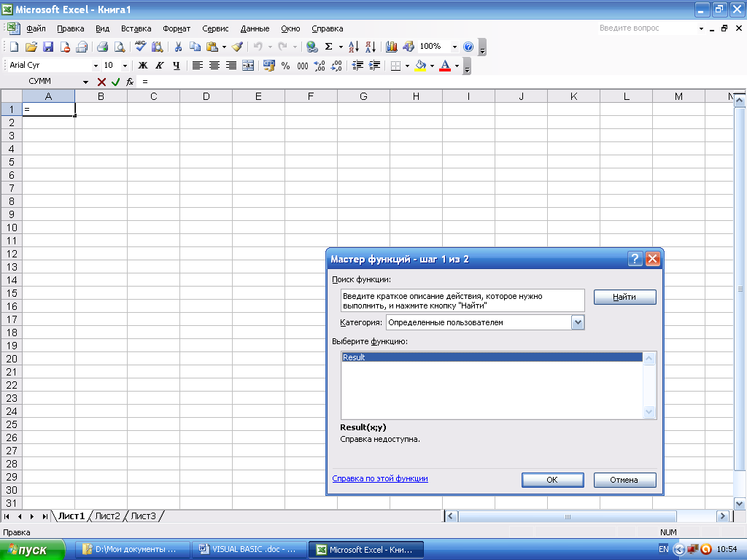The width and height of the screenshot is (747, 560).
Task: Confirm entry with the green check mark
Action: [x=115, y=82]
